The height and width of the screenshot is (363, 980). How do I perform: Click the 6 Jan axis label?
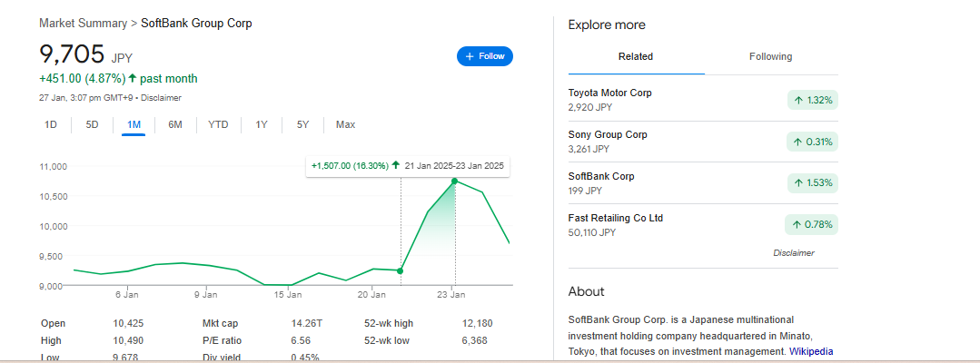point(127,294)
